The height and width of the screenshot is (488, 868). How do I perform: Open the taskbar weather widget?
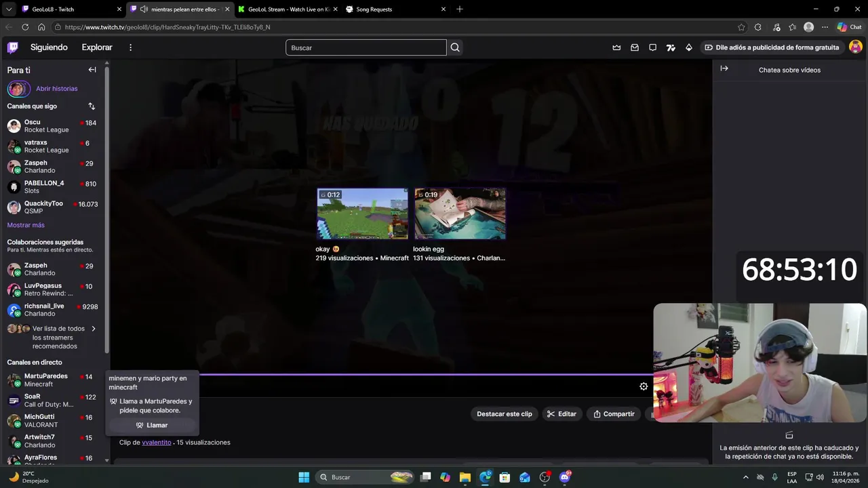[x=28, y=477]
